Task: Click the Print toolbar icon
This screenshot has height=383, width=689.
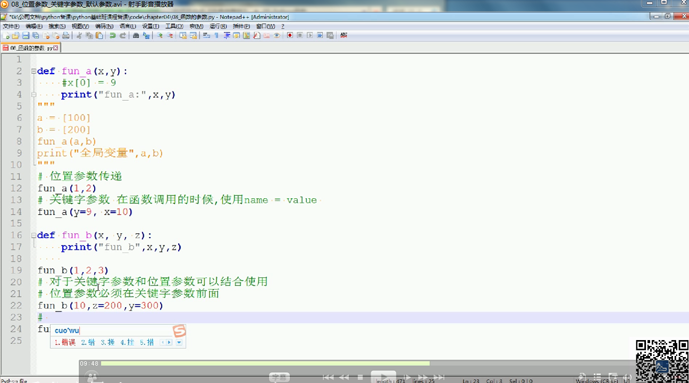Action: 65,36
